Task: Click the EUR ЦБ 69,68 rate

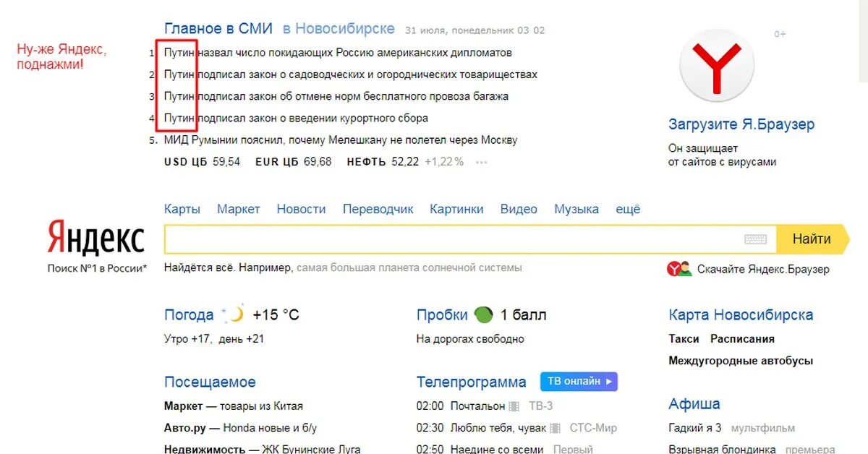Action: [293, 162]
